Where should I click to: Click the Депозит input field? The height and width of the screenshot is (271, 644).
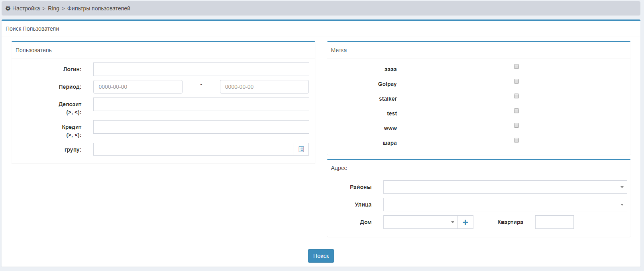click(201, 104)
